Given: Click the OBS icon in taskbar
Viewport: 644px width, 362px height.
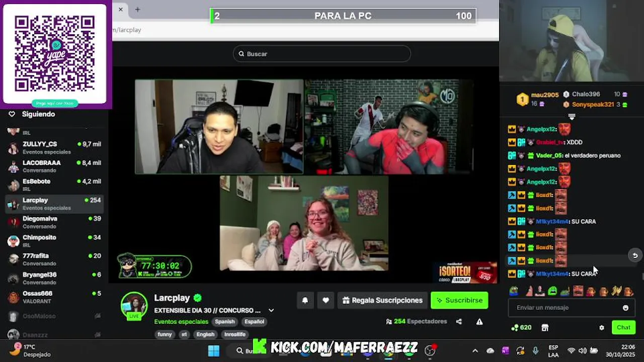Looking at the screenshot, I should point(430,350).
